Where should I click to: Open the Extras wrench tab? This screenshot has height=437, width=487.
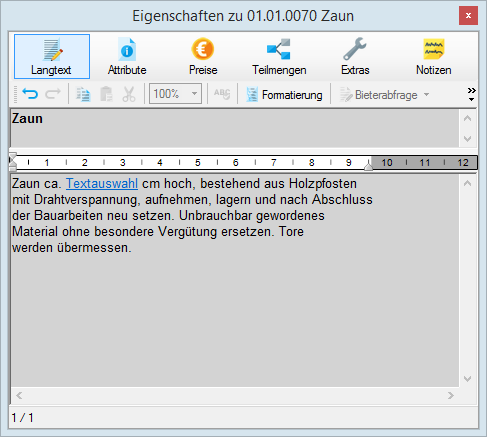(x=355, y=56)
